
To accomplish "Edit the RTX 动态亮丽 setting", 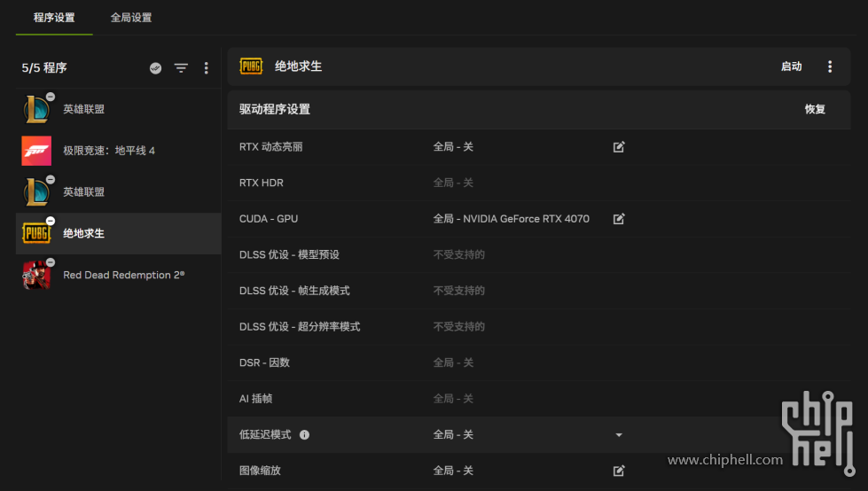I will tap(619, 147).
